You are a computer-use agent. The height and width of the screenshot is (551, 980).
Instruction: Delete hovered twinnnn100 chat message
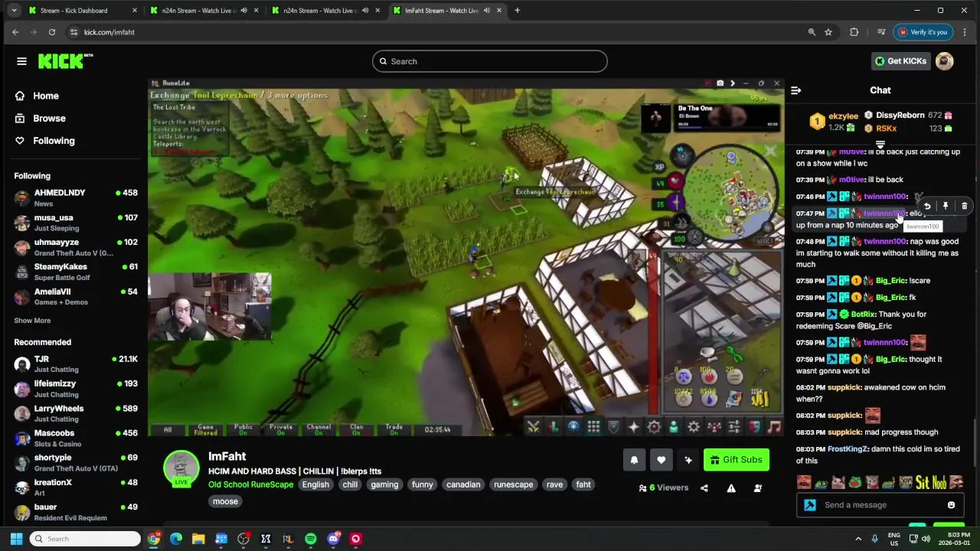tap(964, 206)
